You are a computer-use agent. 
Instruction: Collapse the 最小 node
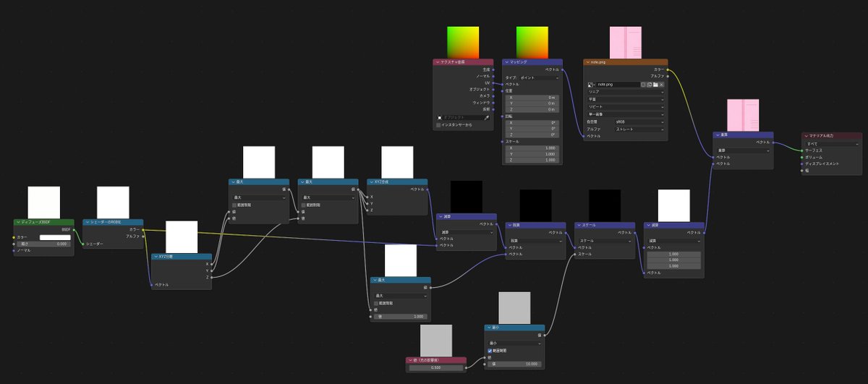click(x=490, y=328)
